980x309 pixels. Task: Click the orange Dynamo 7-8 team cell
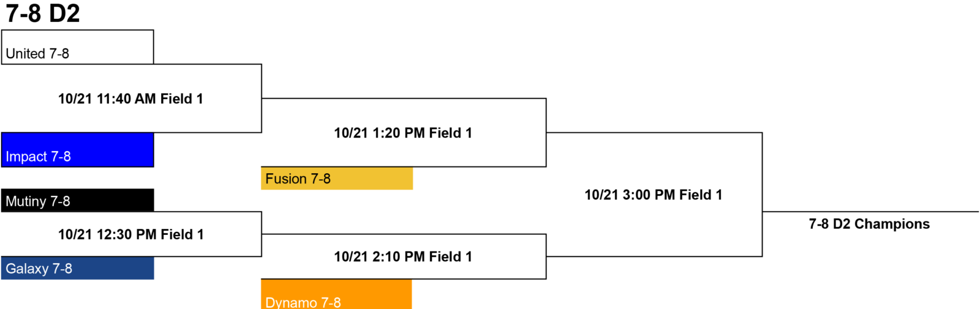(336, 294)
